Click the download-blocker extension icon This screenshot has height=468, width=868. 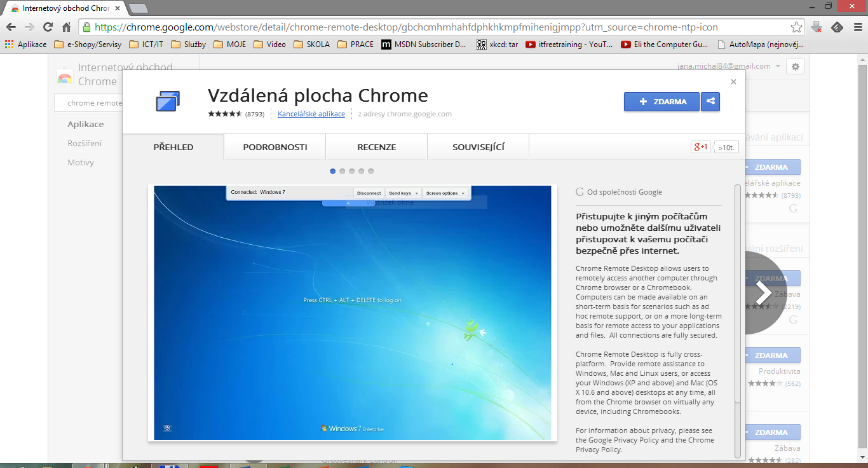tap(816, 27)
